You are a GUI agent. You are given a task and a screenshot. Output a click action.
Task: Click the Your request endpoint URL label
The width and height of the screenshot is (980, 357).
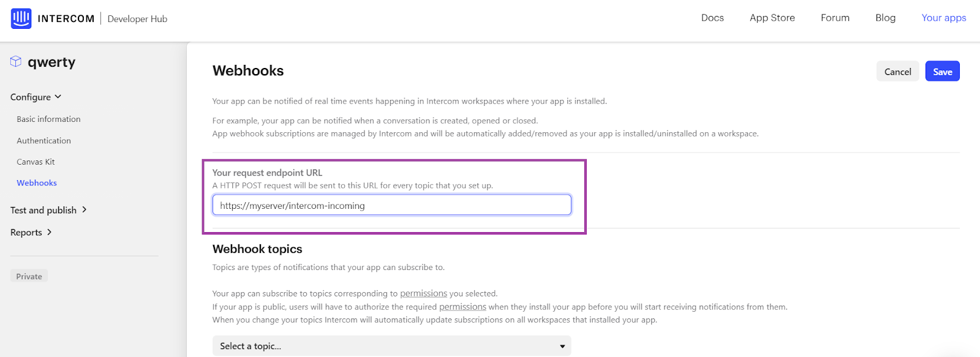[267, 173]
